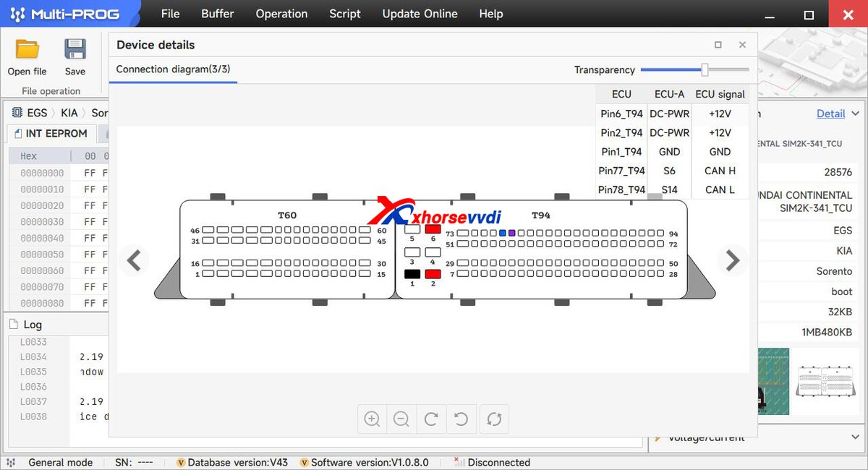Click the black pin 1 on connector

[x=412, y=274]
